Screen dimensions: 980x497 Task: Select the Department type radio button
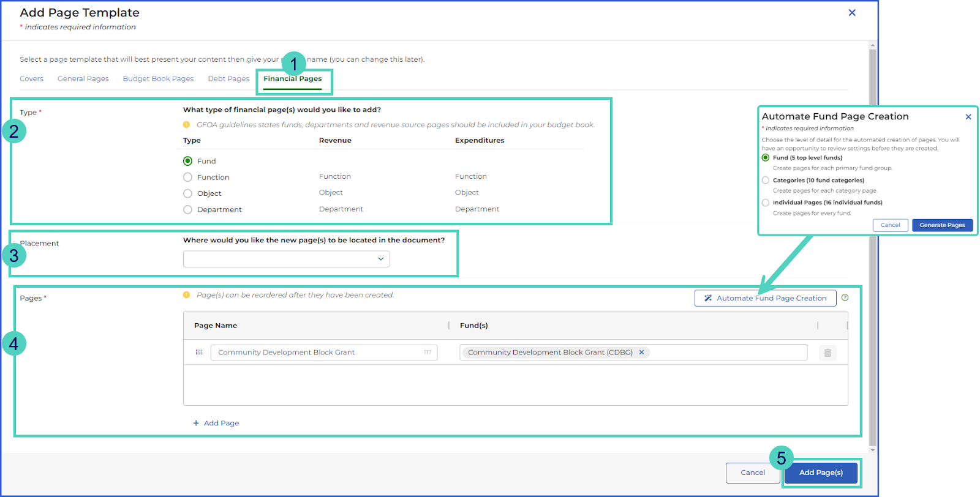click(x=187, y=209)
